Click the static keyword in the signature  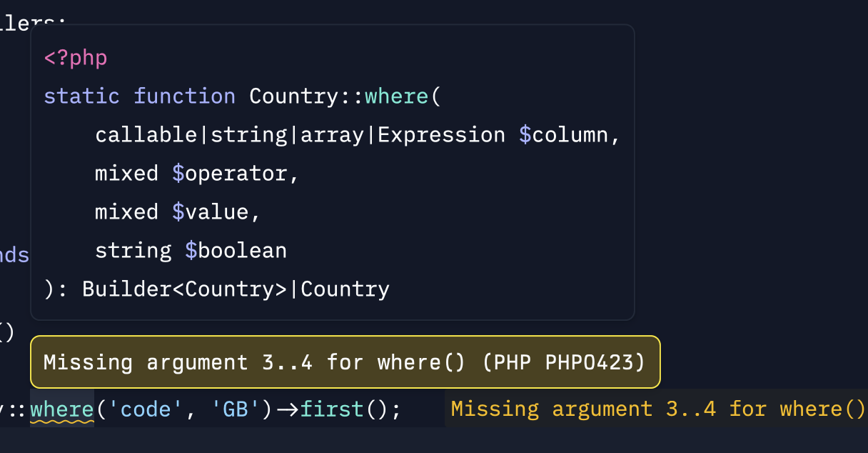coord(81,96)
